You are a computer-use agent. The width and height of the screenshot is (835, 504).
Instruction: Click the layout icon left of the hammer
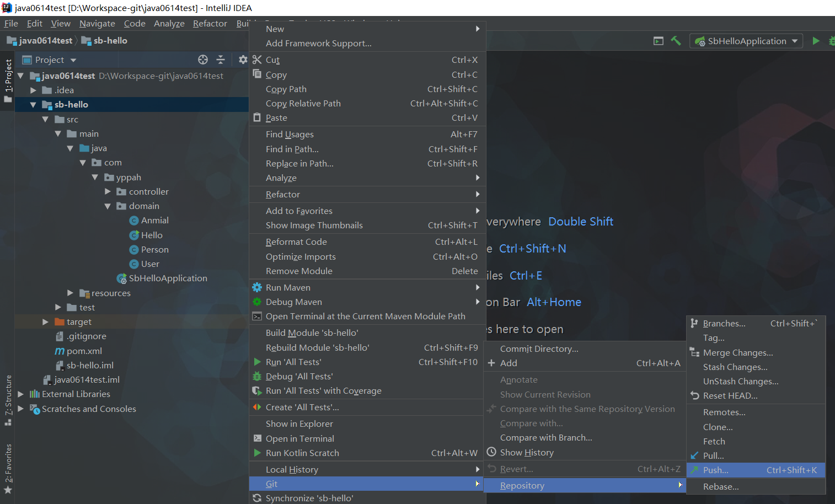click(x=658, y=41)
